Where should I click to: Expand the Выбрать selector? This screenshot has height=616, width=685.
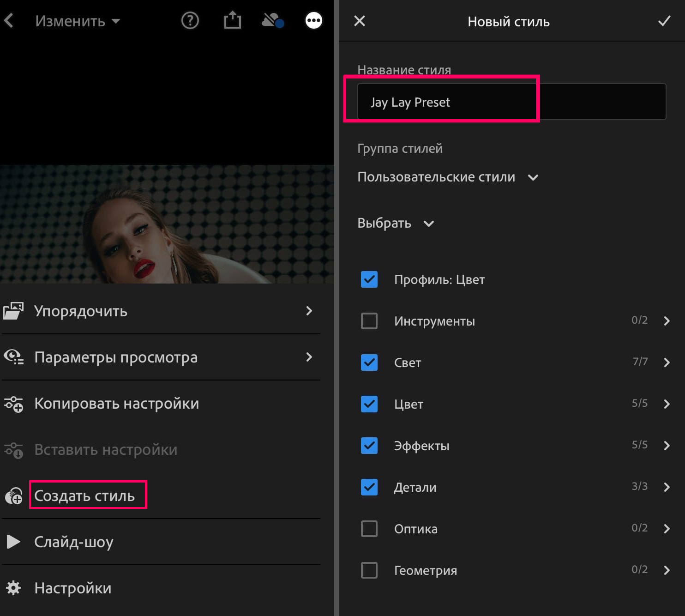429,223
